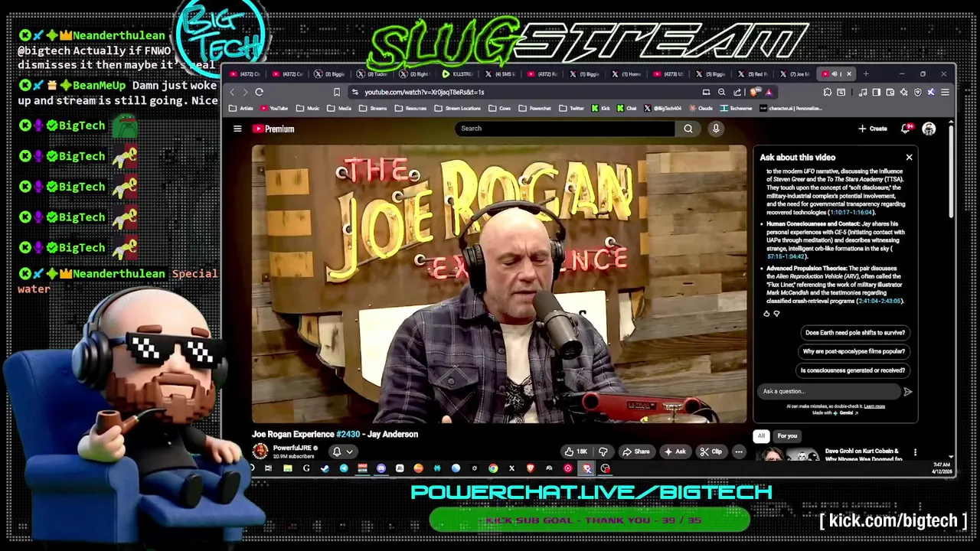This screenshot has width=980, height=551.
Task: Close the active YouTube tab
Action: click(849, 74)
